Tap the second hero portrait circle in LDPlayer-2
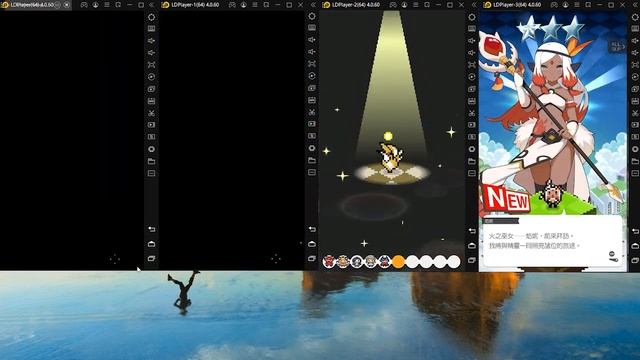The height and width of the screenshot is (360, 640). pyautogui.click(x=343, y=262)
